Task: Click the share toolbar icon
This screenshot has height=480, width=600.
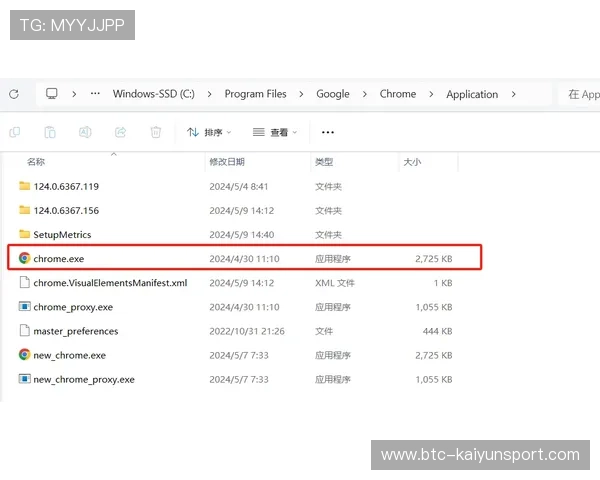Action: click(121, 132)
